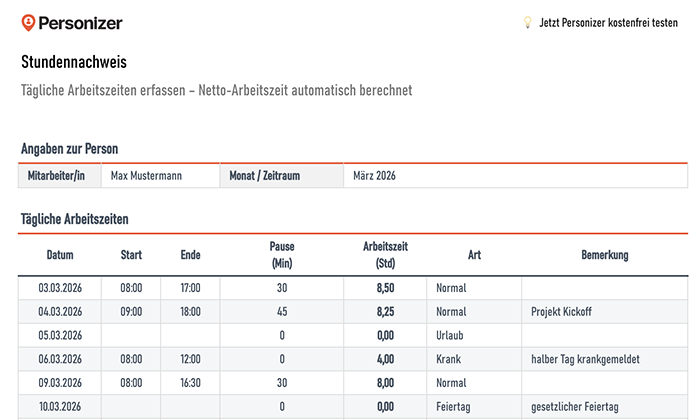Click the Personizer logo icon
Screen dimensions: 700x420
28,23
